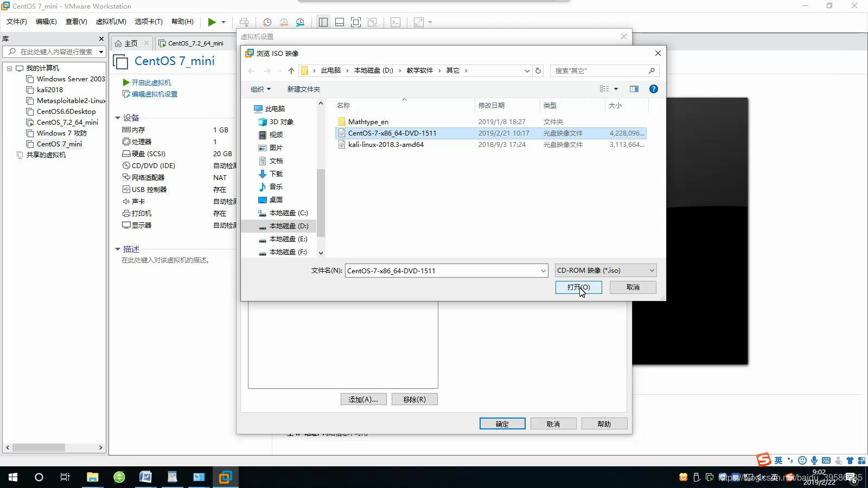Toggle library sidebar view icon

click(323, 22)
